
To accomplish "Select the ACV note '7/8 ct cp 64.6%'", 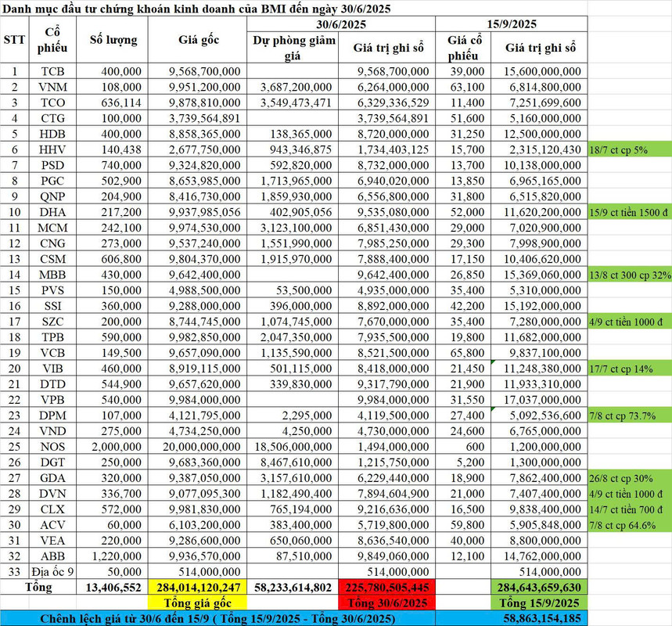I will pyautogui.click(x=630, y=525).
